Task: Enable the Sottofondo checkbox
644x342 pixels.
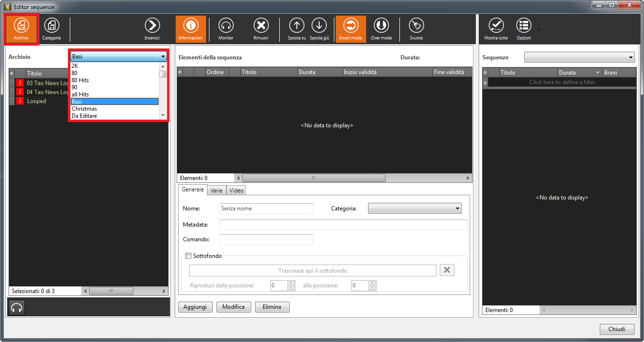Action: pos(188,256)
